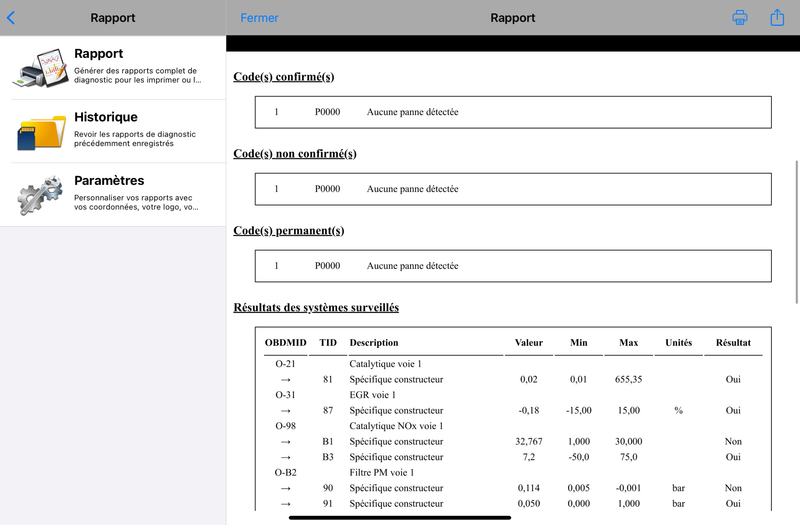Image resolution: width=800 pixels, height=525 pixels.
Task: Click the value 0,114 cell
Action: tap(529, 488)
